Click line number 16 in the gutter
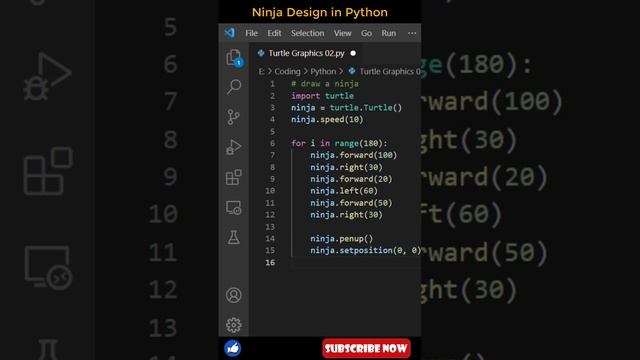 coord(270,262)
